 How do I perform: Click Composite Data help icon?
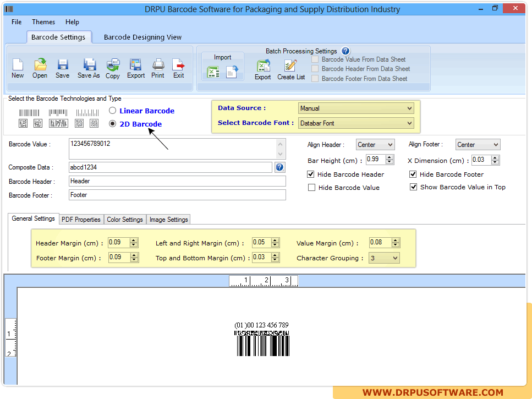pyautogui.click(x=279, y=167)
